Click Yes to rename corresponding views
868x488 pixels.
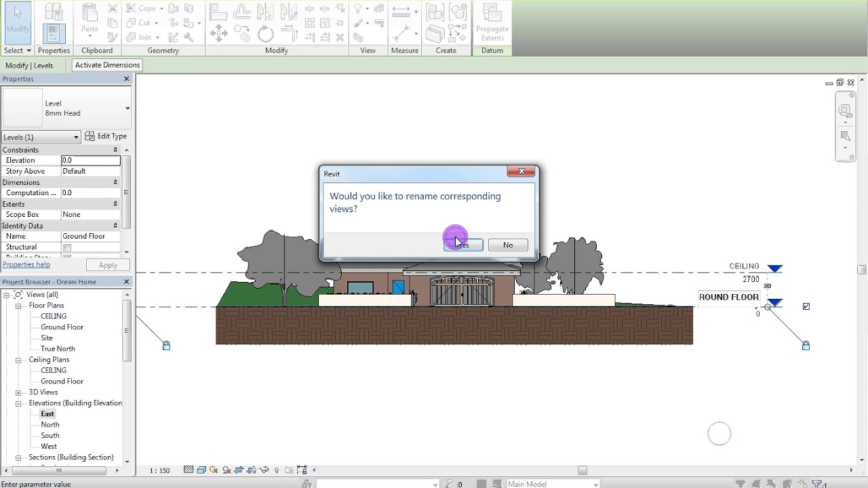pyautogui.click(x=463, y=245)
